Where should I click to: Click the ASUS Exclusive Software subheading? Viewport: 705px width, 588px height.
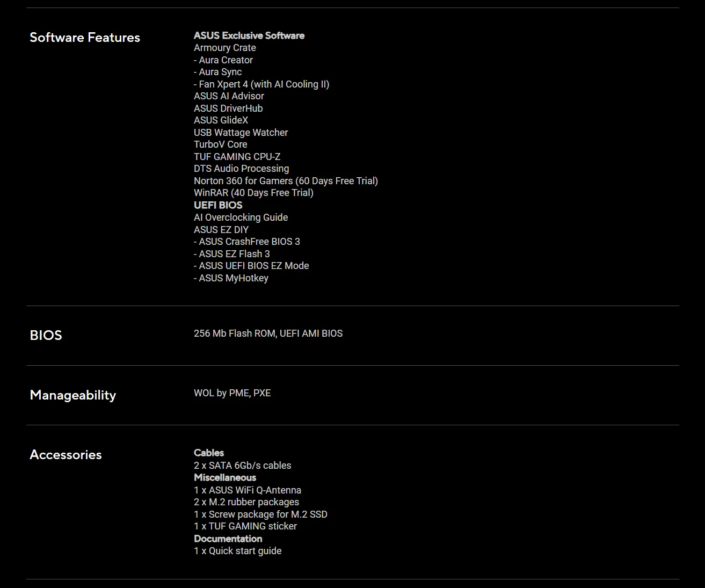249,35
